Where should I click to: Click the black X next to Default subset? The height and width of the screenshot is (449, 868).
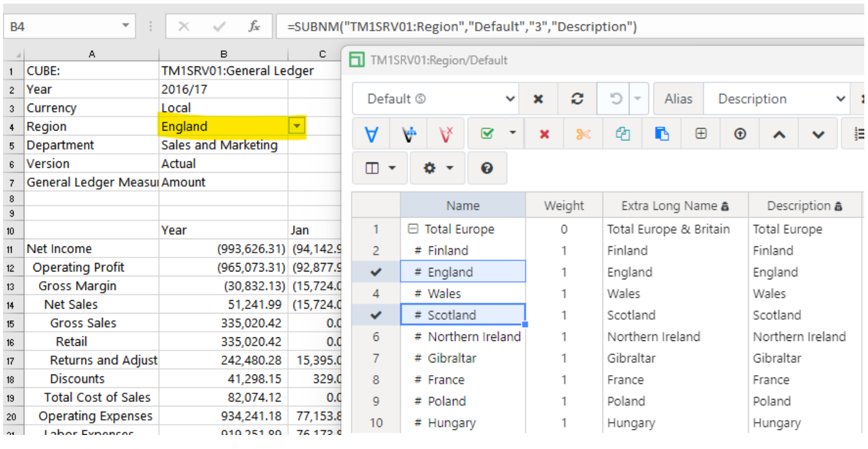click(538, 99)
